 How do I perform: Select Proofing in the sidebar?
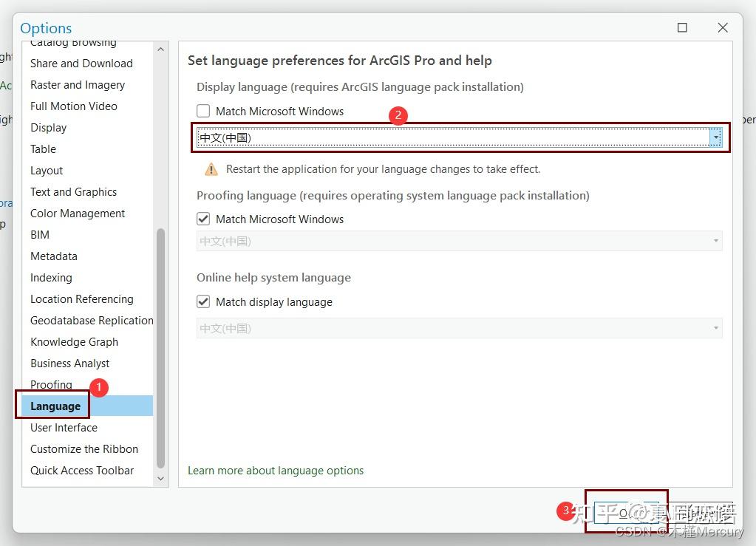[x=51, y=384]
